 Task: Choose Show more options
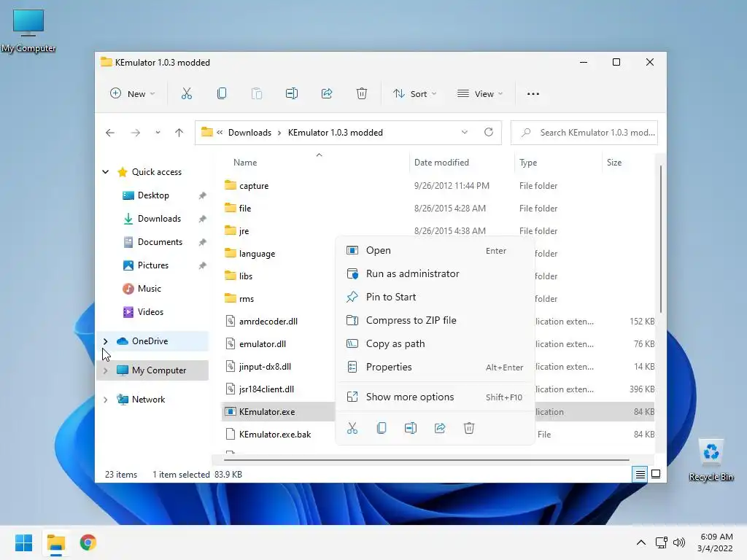point(435,397)
